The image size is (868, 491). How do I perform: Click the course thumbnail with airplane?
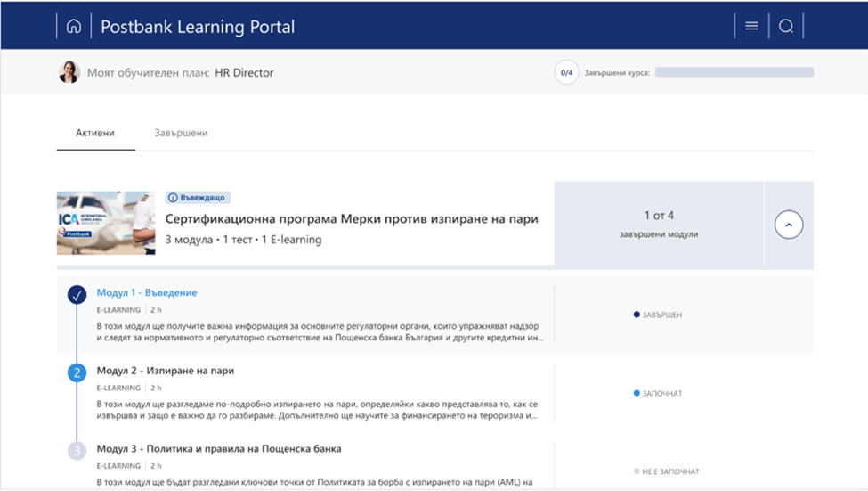click(106, 223)
